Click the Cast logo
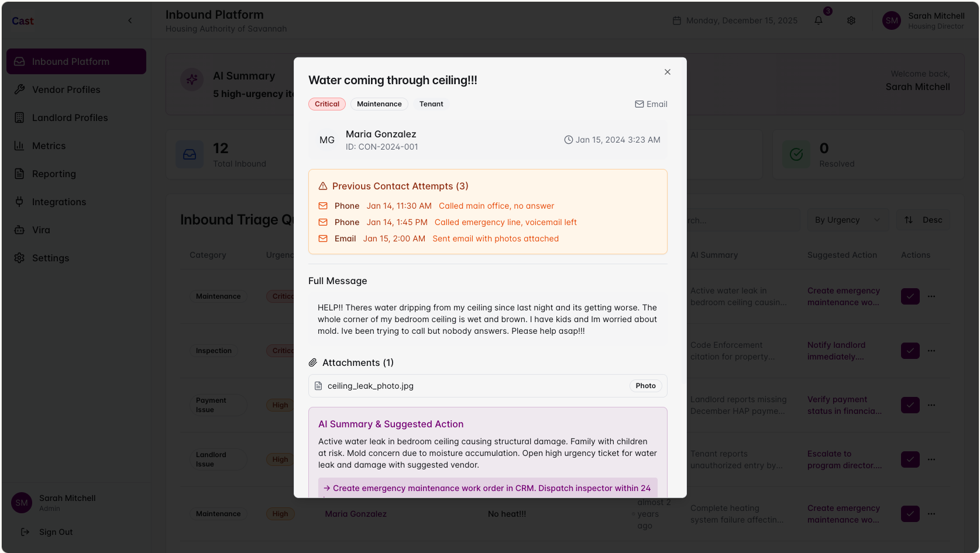The height and width of the screenshot is (553, 980). [23, 21]
